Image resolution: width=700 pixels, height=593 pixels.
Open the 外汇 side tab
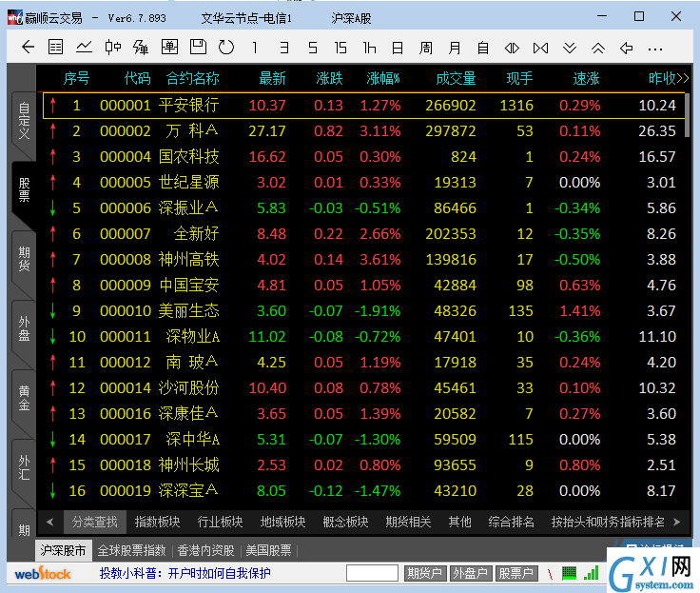[x=24, y=467]
